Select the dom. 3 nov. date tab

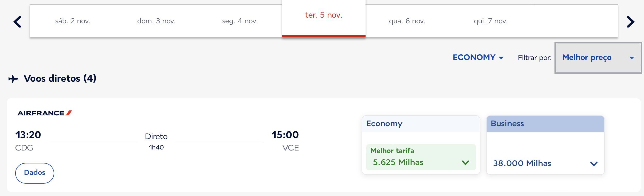tap(156, 21)
